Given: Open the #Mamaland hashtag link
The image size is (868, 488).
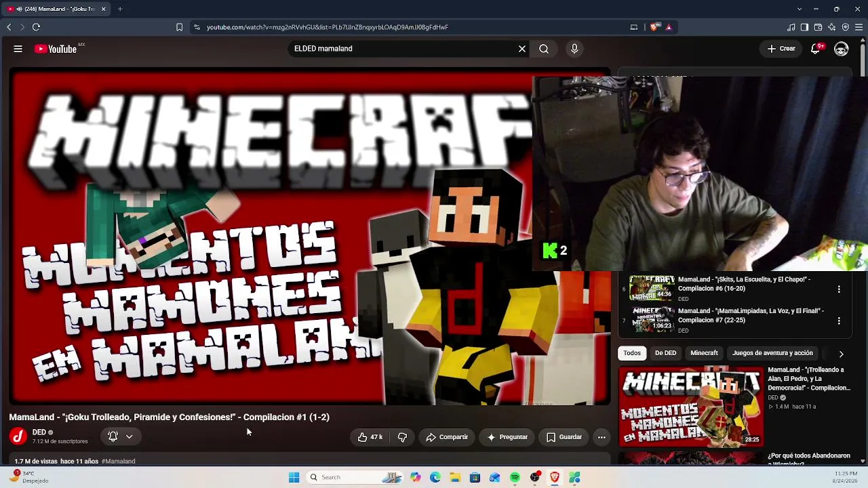Looking at the screenshot, I should [119, 461].
